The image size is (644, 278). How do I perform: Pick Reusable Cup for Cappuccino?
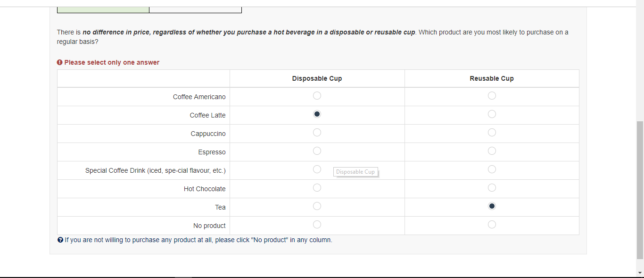point(492,133)
